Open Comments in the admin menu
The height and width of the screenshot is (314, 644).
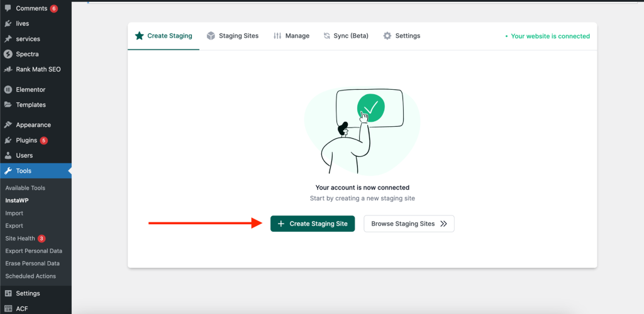point(36,8)
